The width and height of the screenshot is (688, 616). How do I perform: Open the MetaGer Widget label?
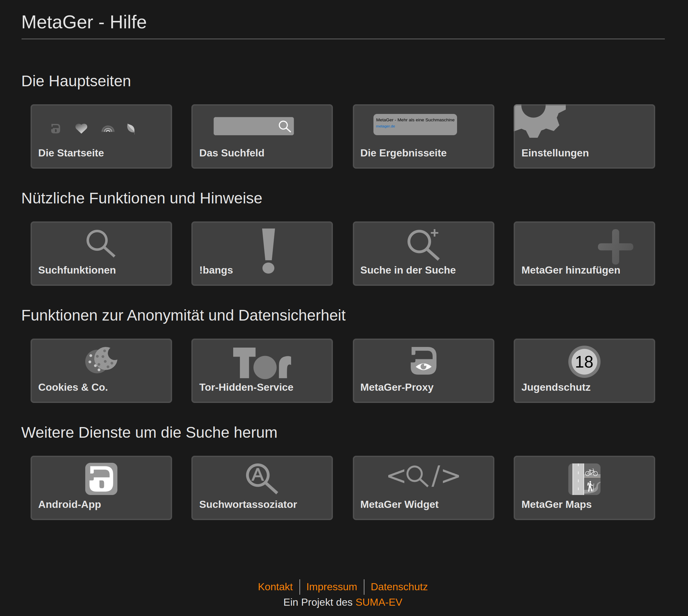click(x=399, y=504)
